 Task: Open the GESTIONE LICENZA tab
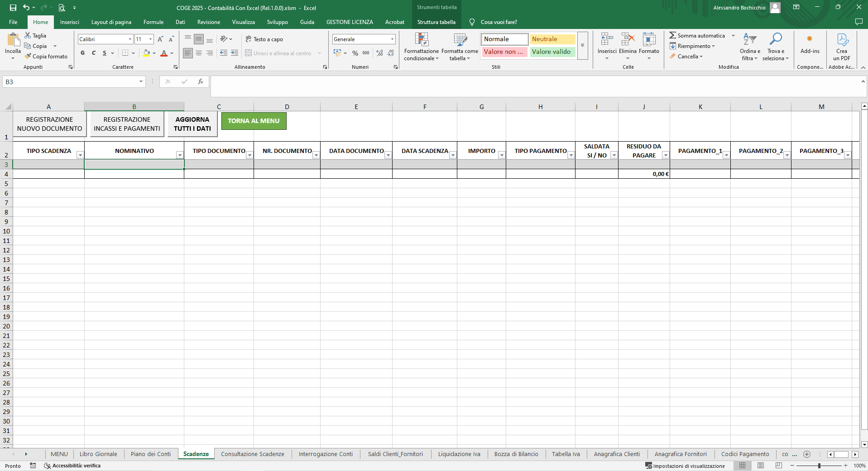click(350, 22)
